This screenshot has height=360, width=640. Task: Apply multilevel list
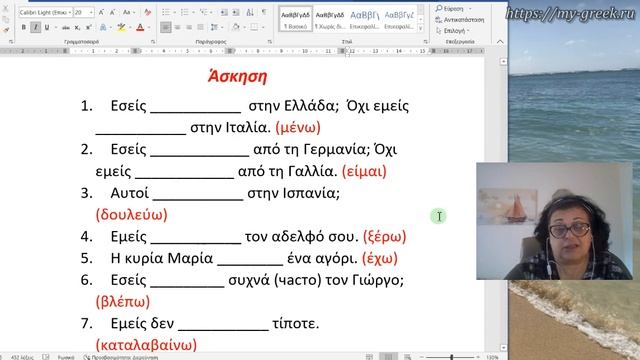click(203, 13)
